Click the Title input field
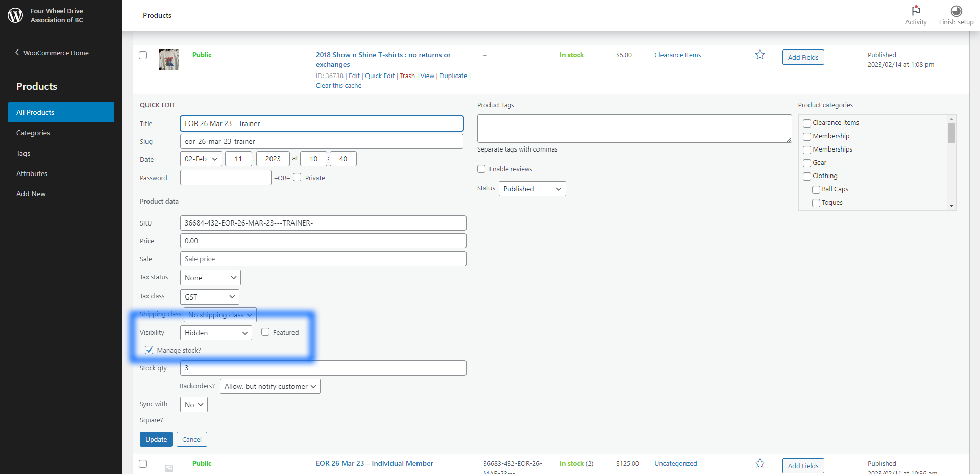 click(x=322, y=123)
